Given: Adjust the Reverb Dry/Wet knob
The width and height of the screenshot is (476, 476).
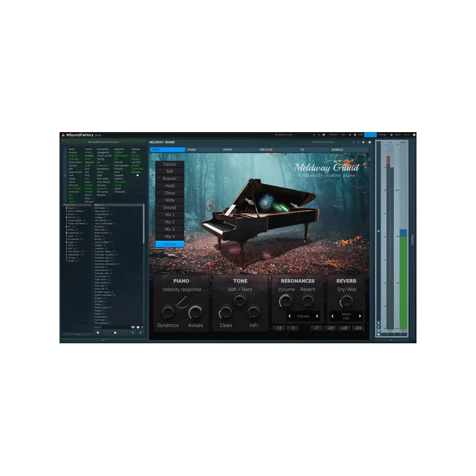Looking at the screenshot, I should tap(346, 302).
